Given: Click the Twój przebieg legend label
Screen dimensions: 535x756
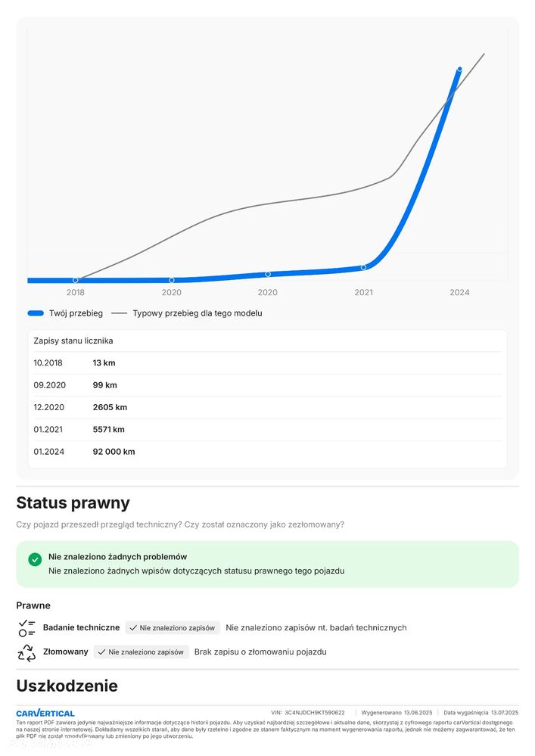Looking at the screenshot, I should click(76, 313).
